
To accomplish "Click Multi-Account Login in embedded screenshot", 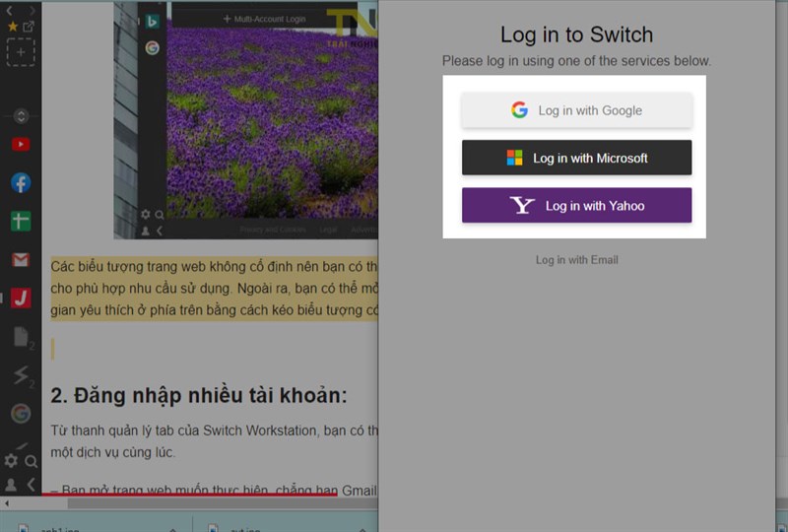I will point(264,19).
